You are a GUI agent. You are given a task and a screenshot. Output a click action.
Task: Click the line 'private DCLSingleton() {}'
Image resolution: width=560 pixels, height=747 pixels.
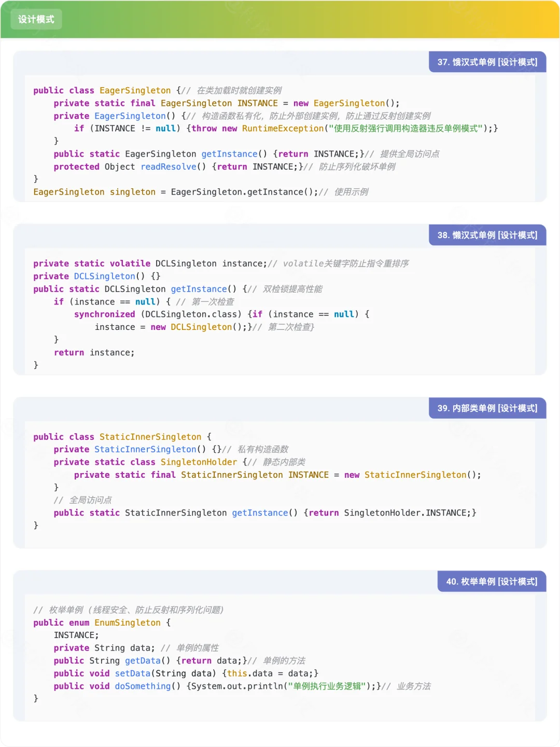pos(97,276)
